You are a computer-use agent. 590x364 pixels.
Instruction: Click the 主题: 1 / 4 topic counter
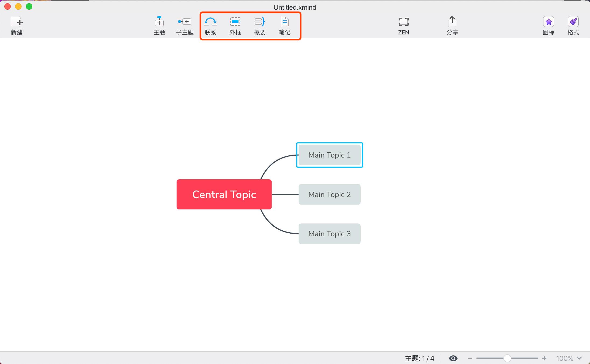tap(419, 358)
